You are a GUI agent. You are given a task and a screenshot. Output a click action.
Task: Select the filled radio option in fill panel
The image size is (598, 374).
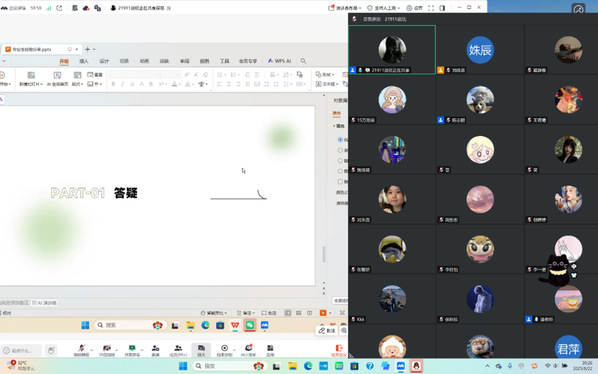pos(340,140)
